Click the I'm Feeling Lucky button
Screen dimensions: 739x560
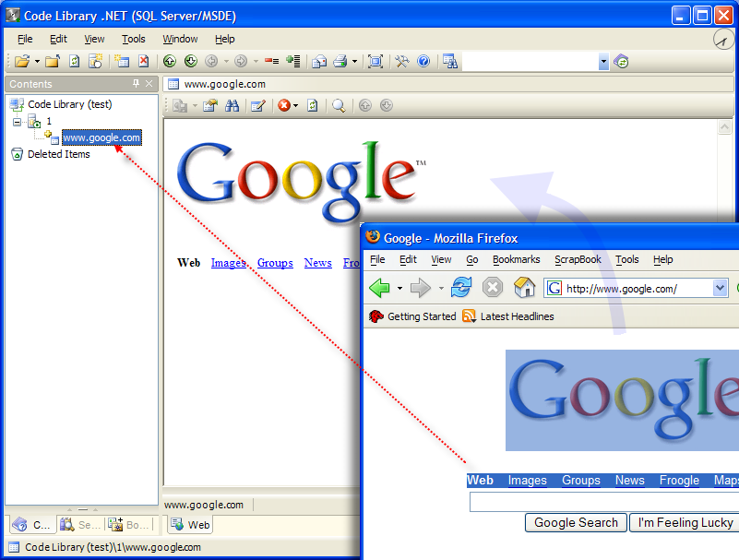tap(685, 522)
